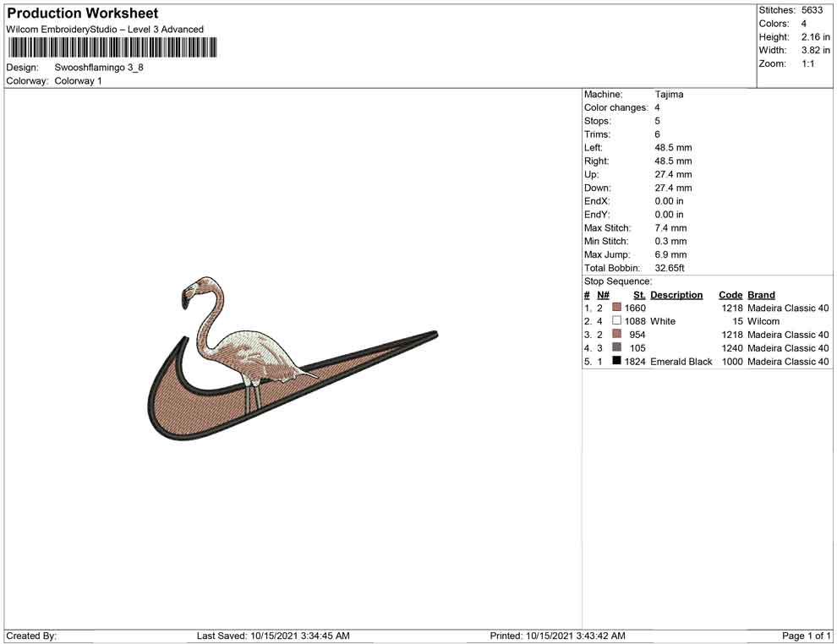This screenshot has width=837, height=644.
Task: Click the 'Color changes:' label
Action: tap(616, 107)
